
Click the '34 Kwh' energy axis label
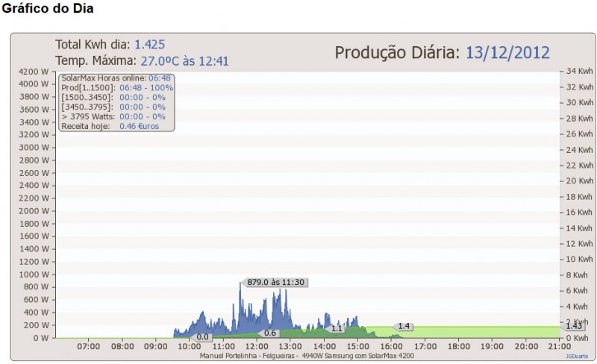click(x=580, y=71)
